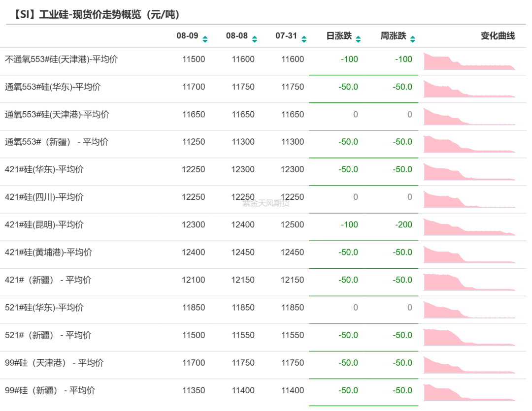Select row 521#硅(华东)-平均价
This screenshot has width=532, height=411.
click(263, 310)
